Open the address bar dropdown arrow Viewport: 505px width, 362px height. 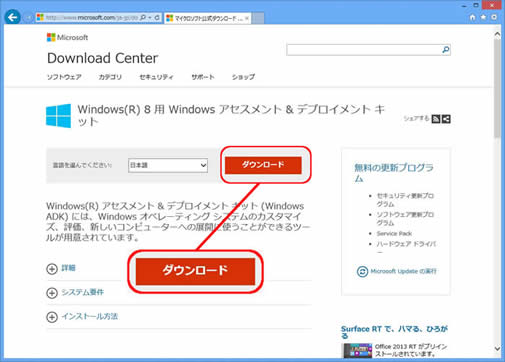tap(150, 17)
